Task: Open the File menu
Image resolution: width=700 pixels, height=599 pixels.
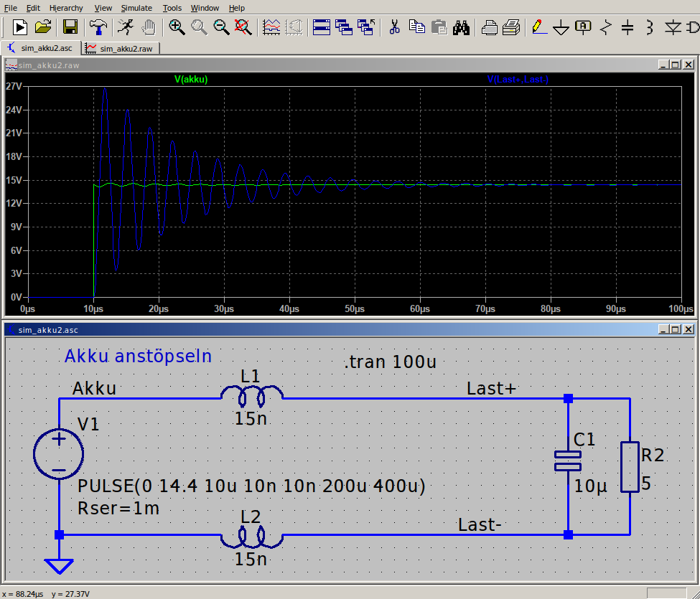Action: pyautogui.click(x=10, y=8)
